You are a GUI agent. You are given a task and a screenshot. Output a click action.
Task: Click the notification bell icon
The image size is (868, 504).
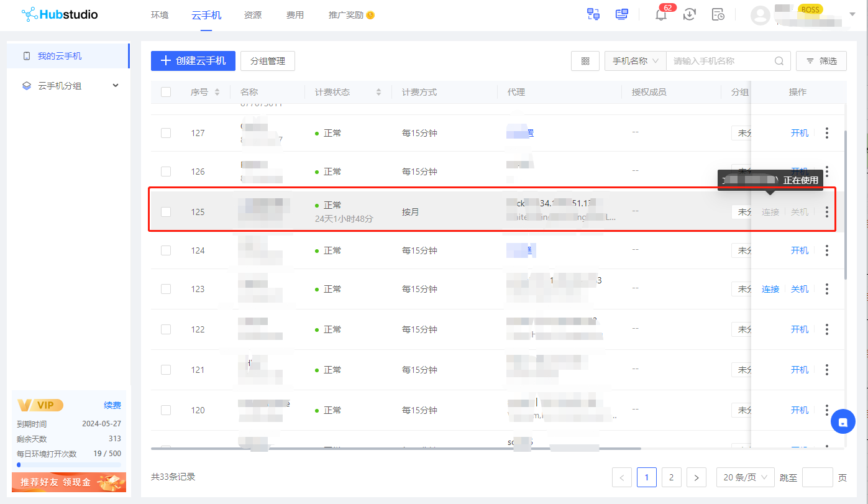(661, 15)
